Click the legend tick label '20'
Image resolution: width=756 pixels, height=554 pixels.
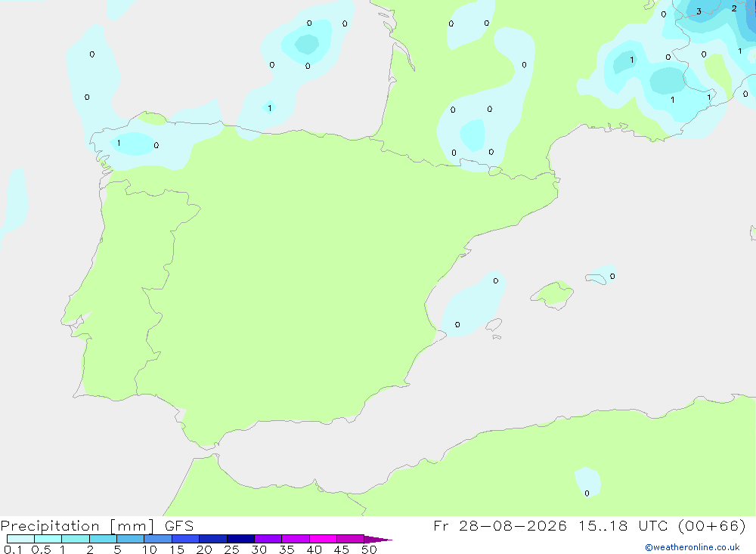point(204,549)
